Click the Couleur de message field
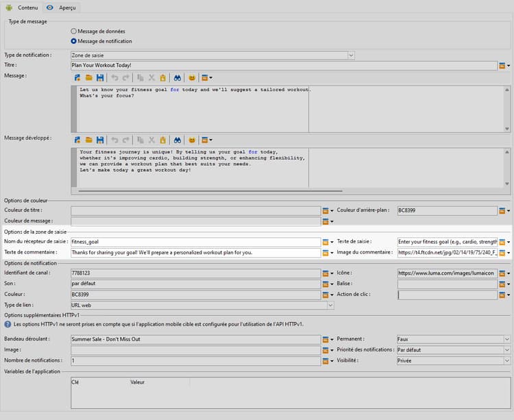 pos(196,221)
